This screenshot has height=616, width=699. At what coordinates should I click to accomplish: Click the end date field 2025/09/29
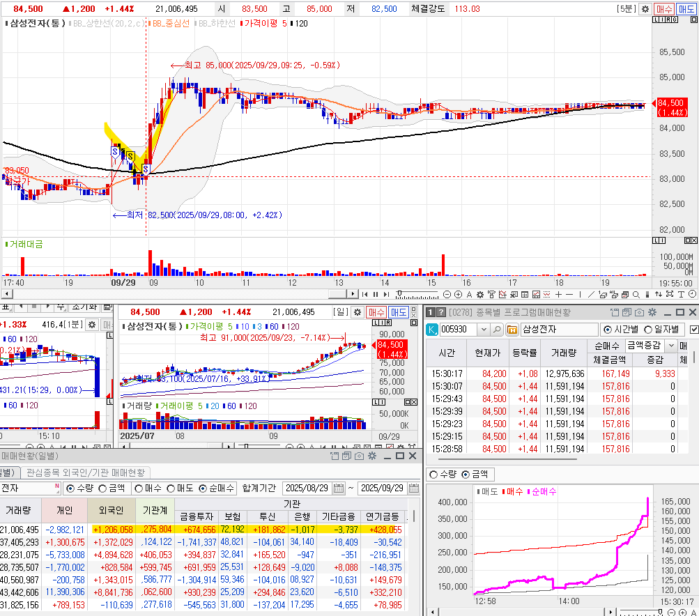click(383, 488)
